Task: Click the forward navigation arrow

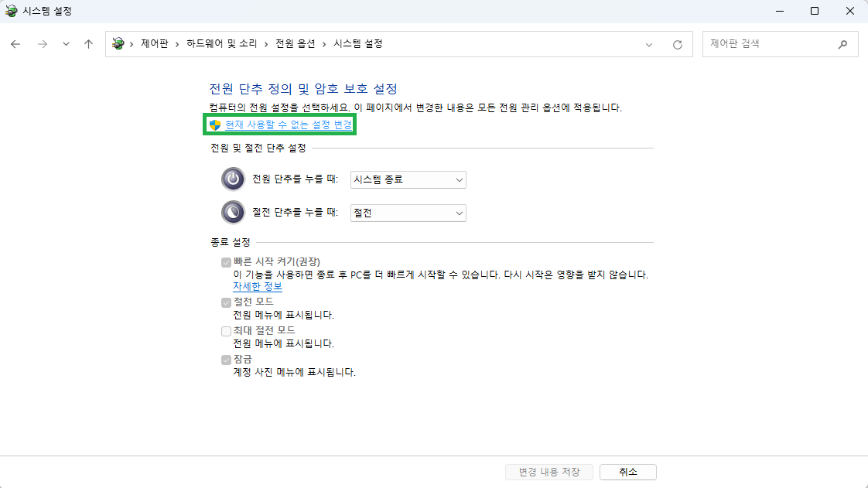Action: pos(42,44)
